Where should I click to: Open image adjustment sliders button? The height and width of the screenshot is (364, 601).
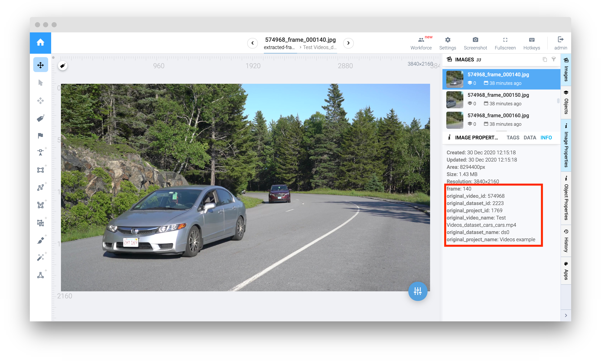coord(418,291)
